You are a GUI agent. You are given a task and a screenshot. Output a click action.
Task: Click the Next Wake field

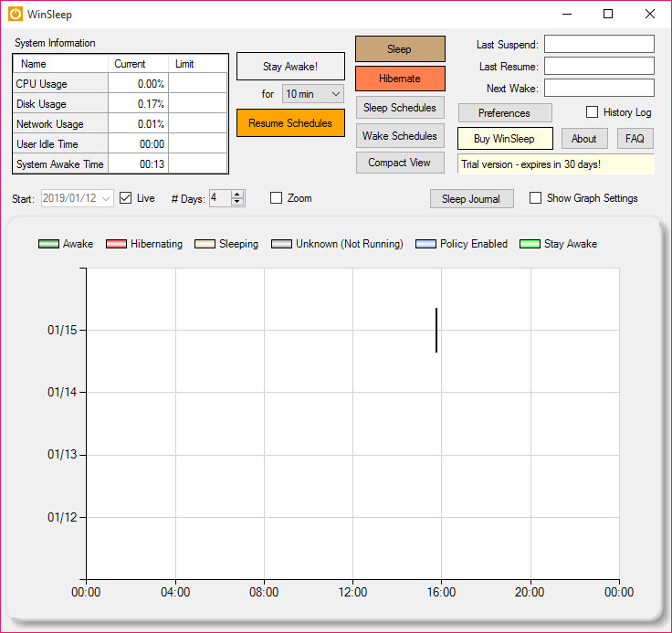(x=599, y=88)
